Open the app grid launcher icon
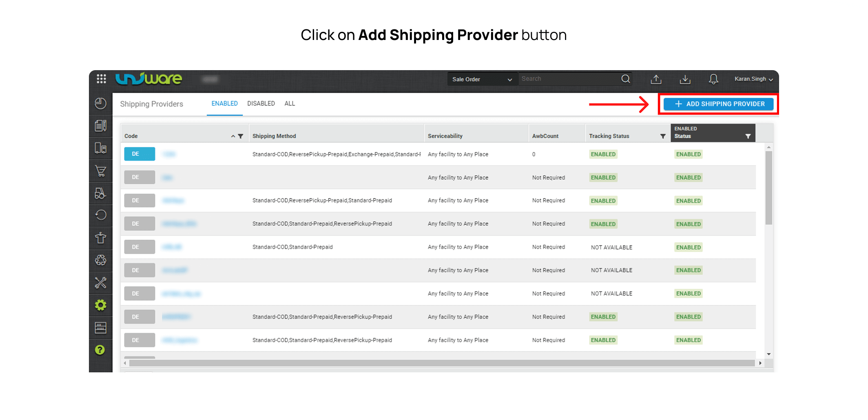The width and height of the screenshot is (868, 420). click(101, 79)
